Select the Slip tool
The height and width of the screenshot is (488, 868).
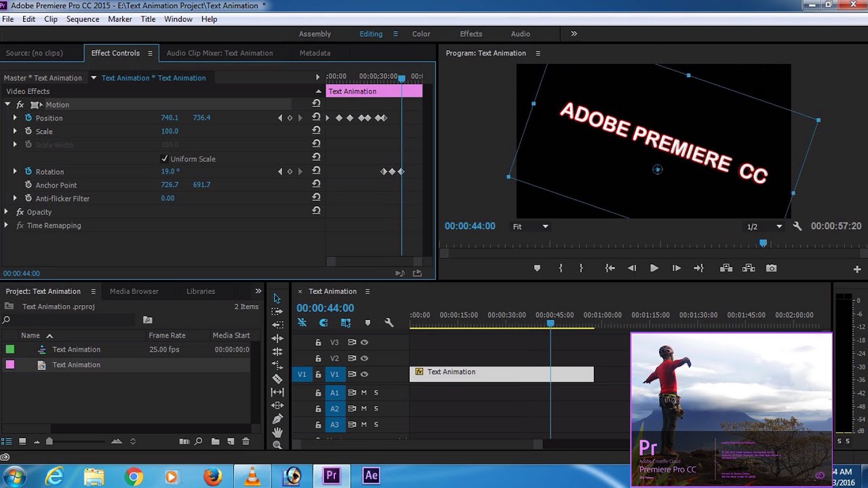[x=277, y=392]
